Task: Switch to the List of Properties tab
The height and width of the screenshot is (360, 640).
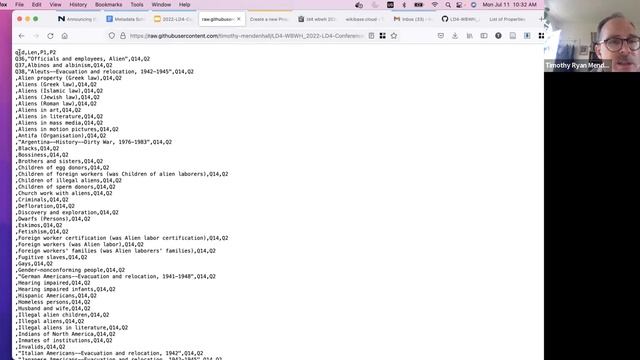Action: 507,19
